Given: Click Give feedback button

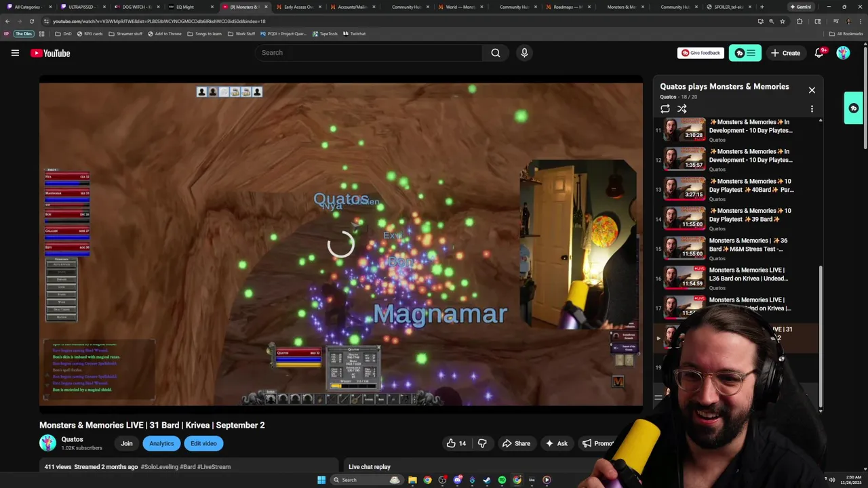Looking at the screenshot, I should pyautogui.click(x=701, y=53).
